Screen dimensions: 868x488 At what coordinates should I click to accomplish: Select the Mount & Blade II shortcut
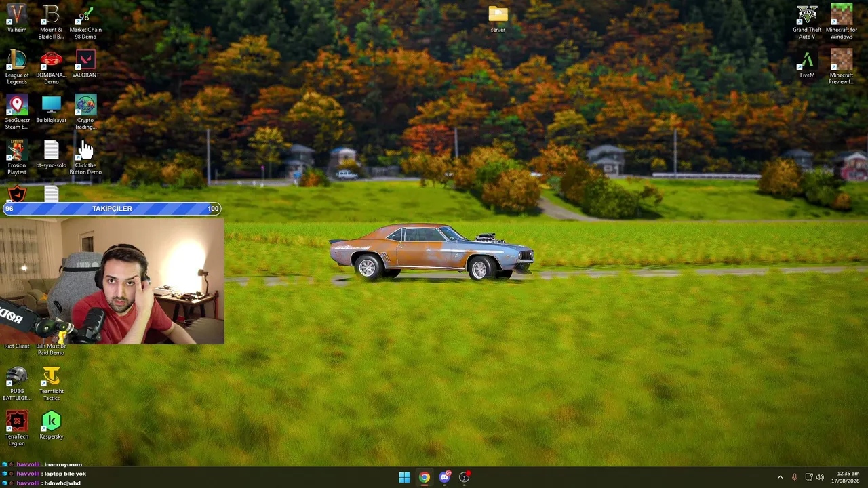(x=51, y=22)
